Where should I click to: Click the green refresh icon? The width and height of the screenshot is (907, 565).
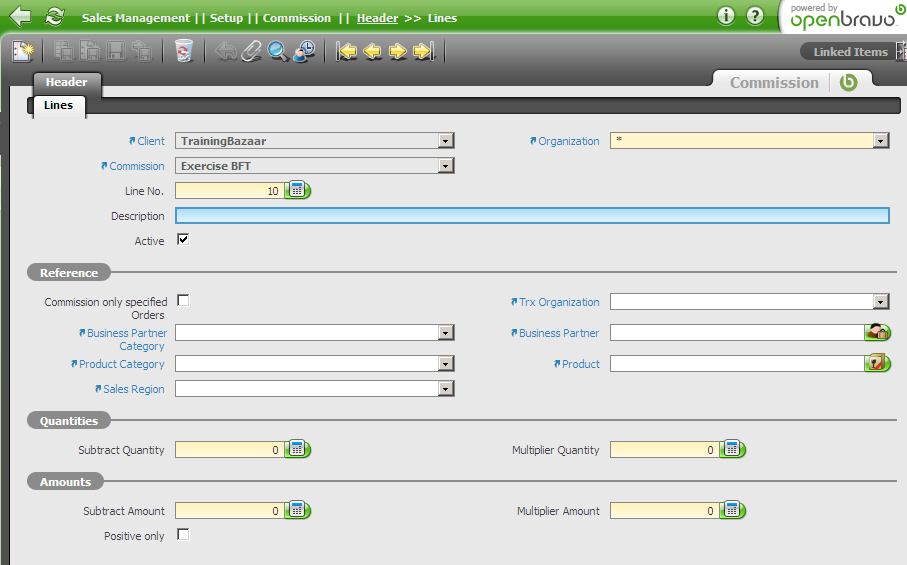coord(54,17)
